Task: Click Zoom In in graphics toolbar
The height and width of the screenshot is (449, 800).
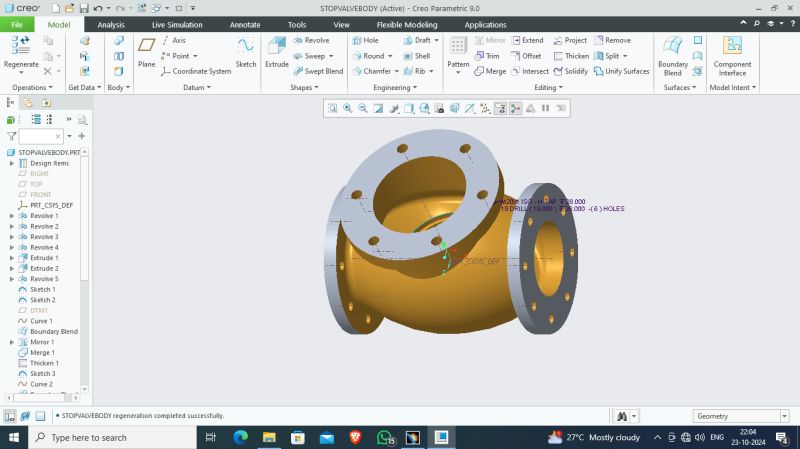Action: [x=347, y=108]
